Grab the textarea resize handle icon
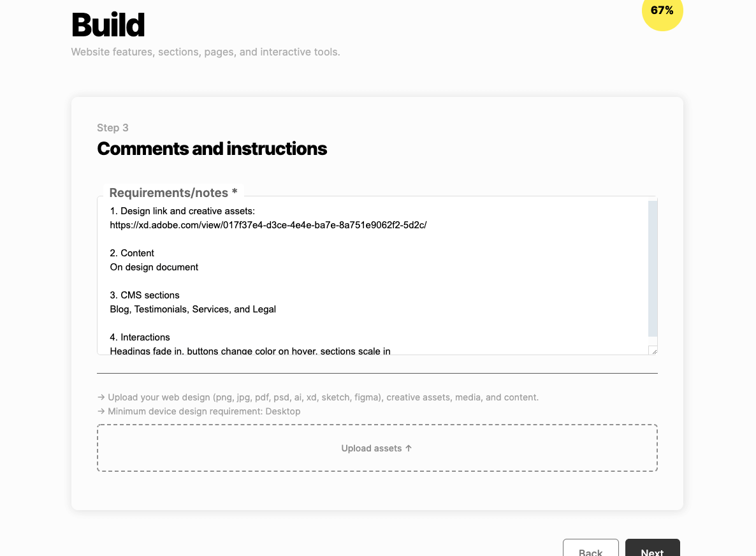 (653, 351)
